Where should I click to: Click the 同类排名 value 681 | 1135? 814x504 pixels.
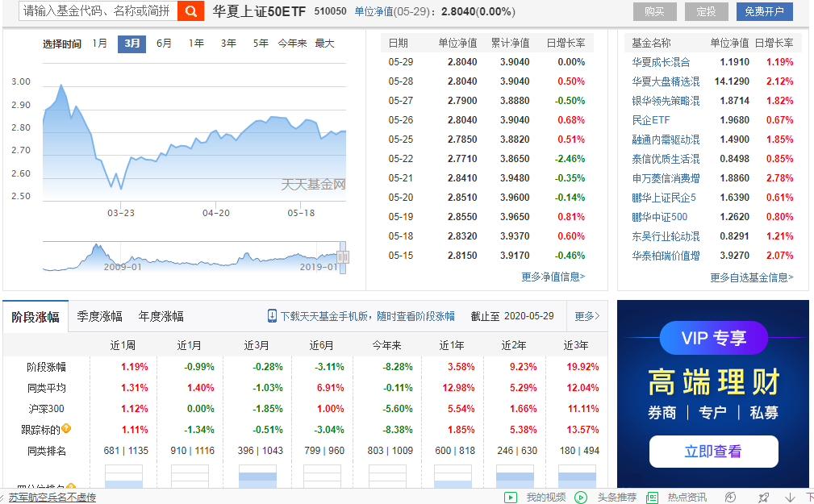click(x=126, y=451)
